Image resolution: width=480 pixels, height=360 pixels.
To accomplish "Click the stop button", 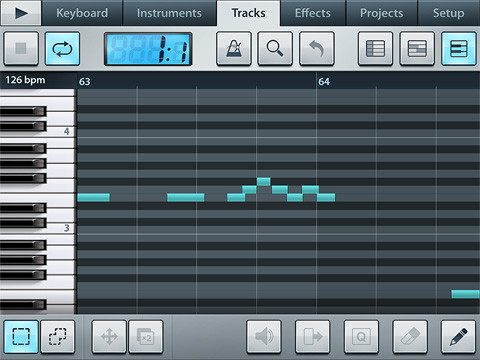I will [21, 49].
